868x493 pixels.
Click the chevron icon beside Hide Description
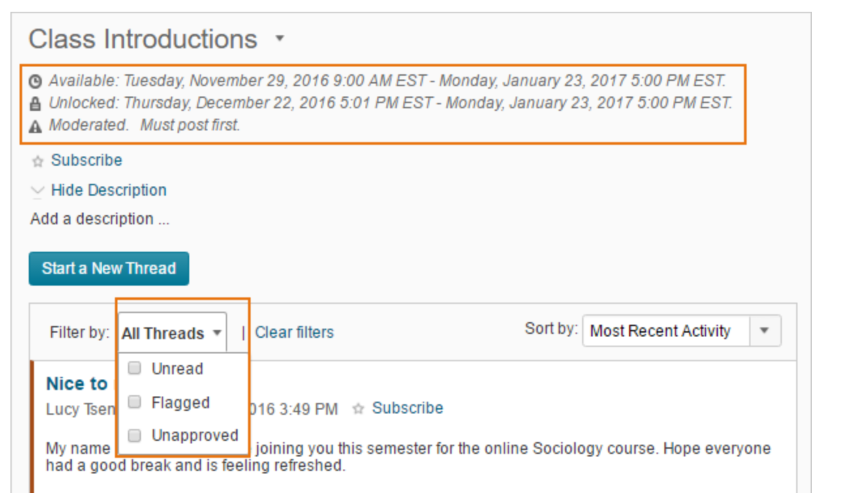pos(37,190)
